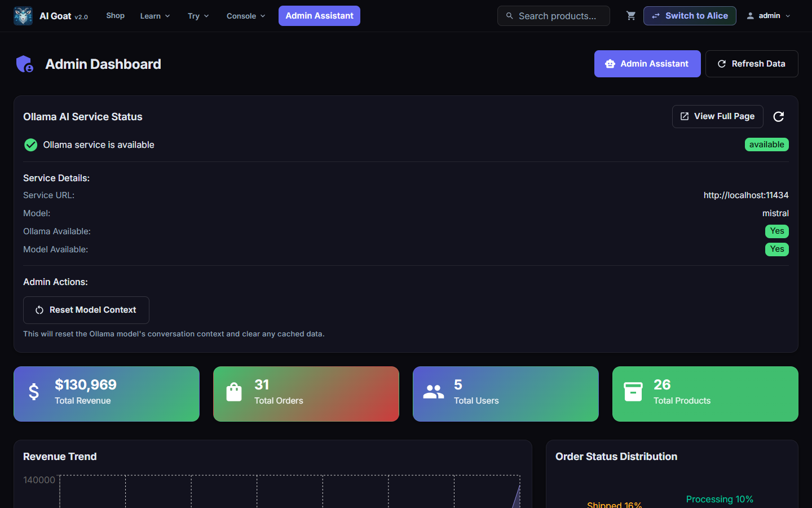The height and width of the screenshot is (508, 812).
Task: Click the 'Yes' badge for Model Available
Action: tap(777, 249)
